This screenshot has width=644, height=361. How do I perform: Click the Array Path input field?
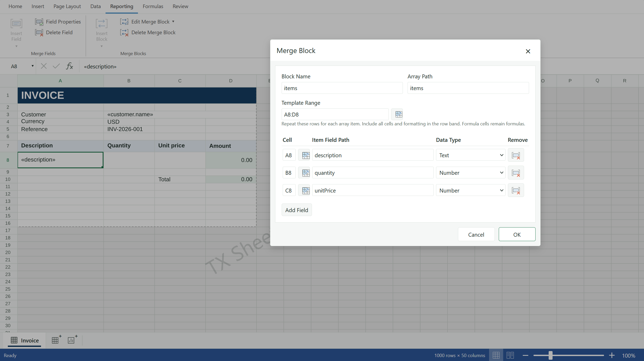pyautogui.click(x=468, y=88)
